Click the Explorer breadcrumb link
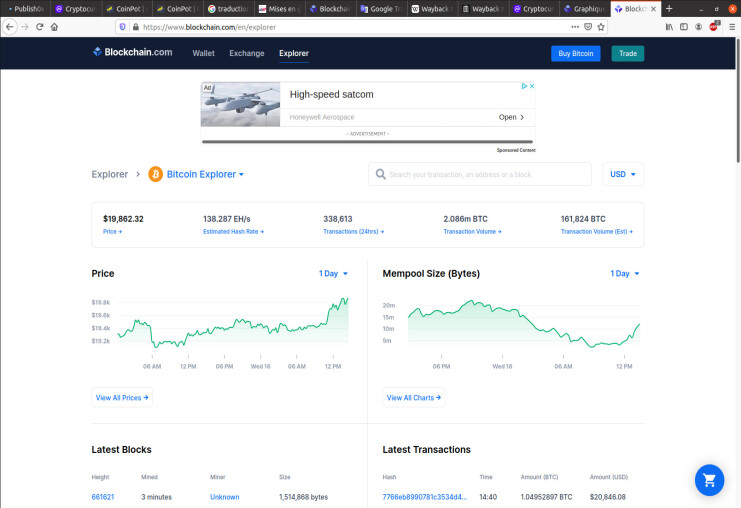Screen dimensions: 741x508 tap(110, 174)
